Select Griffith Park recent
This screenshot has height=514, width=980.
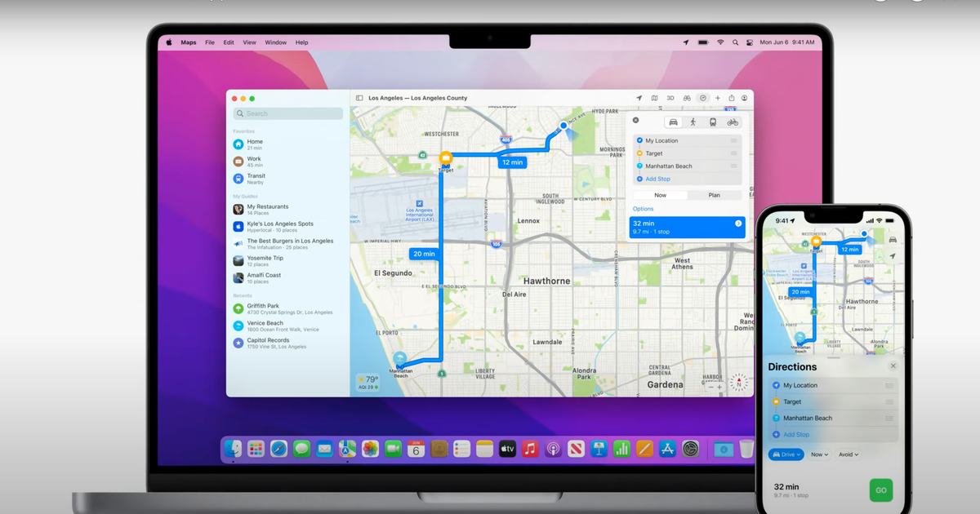pos(288,308)
